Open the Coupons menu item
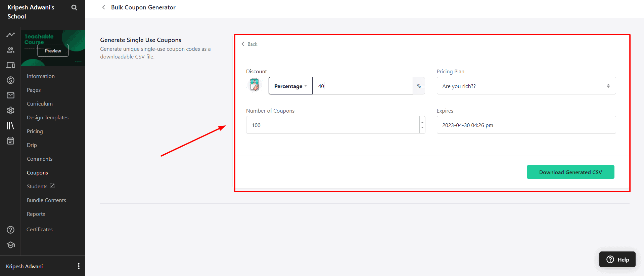This screenshot has width=644, height=276. point(37,173)
